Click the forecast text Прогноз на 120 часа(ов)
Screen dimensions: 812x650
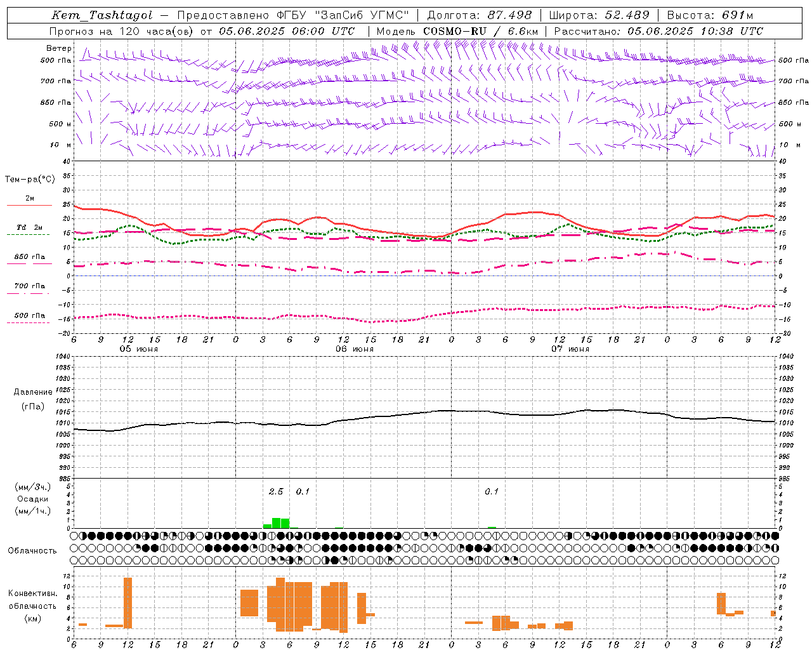(x=122, y=31)
